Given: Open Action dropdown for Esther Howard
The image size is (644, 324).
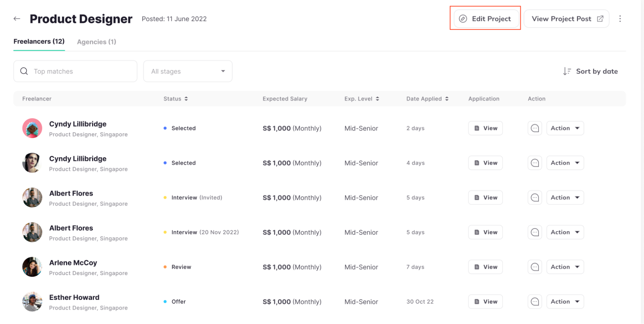Looking at the screenshot, I should point(565,302).
